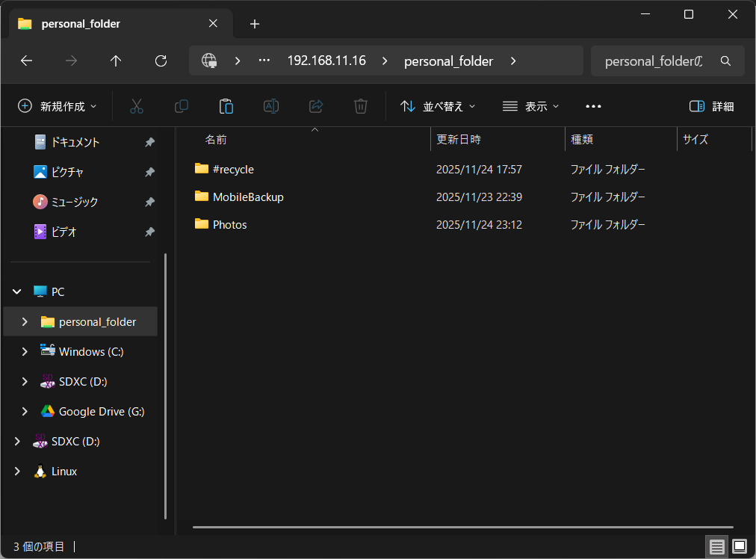
Task: Click the Paste clipboard icon
Action: click(226, 106)
